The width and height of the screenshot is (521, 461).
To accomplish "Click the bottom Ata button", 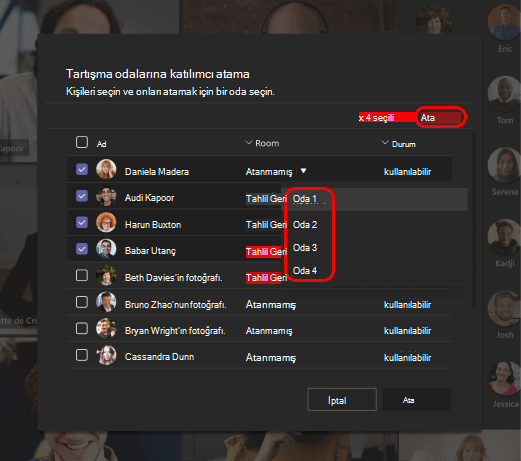I will click(416, 399).
